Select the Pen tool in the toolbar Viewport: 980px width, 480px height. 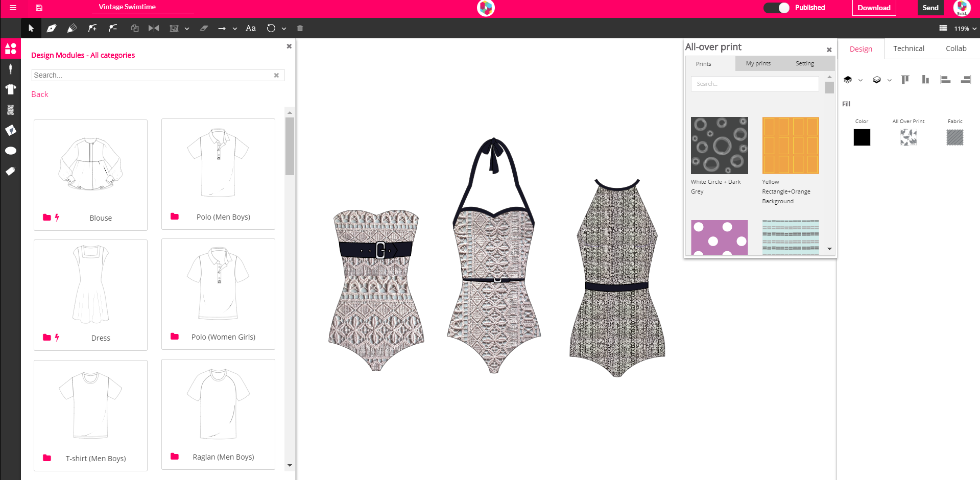pyautogui.click(x=51, y=28)
